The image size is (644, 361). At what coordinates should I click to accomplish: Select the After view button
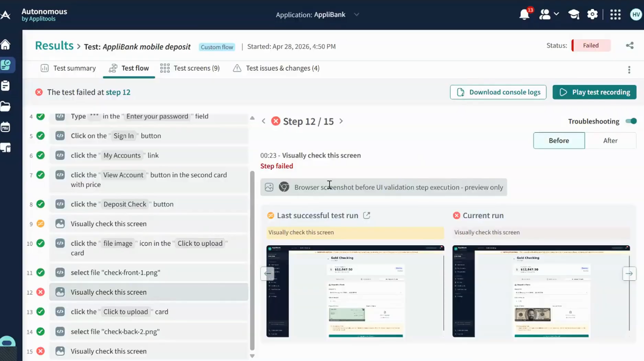611,141
